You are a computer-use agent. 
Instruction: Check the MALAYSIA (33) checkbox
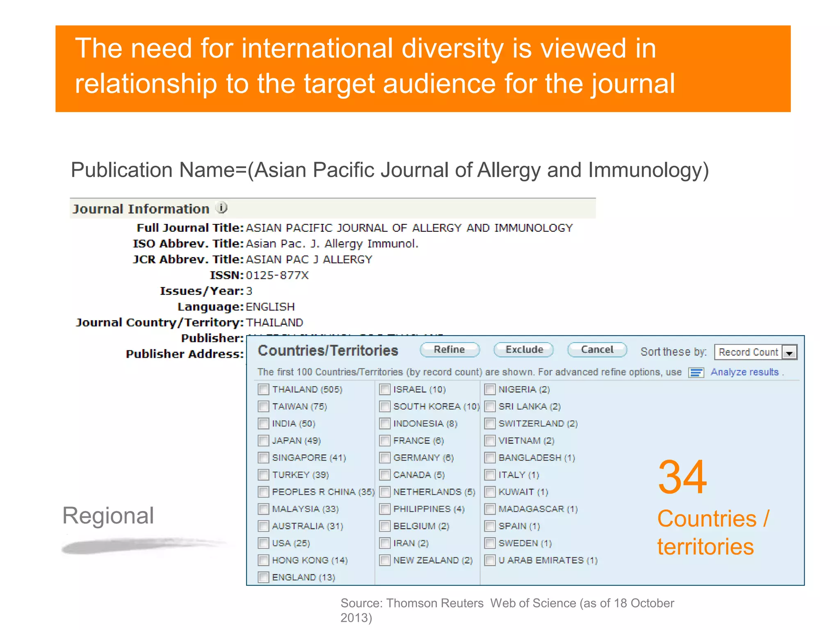(263, 509)
